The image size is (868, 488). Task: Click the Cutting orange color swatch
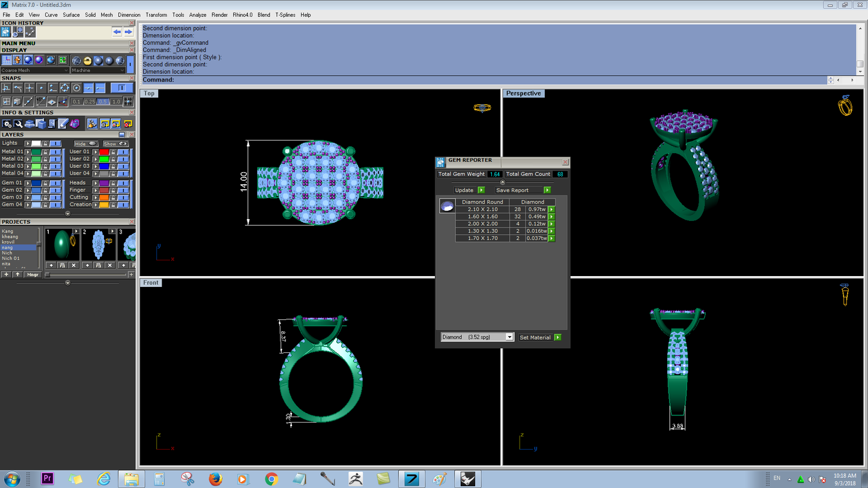tap(104, 197)
